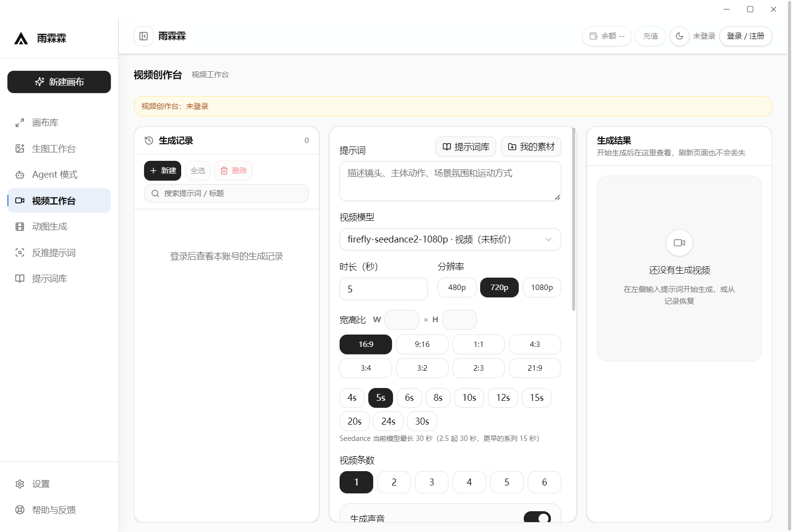Click the 未登录 status text in the header
The image size is (792, 532).
pos(704,36)
